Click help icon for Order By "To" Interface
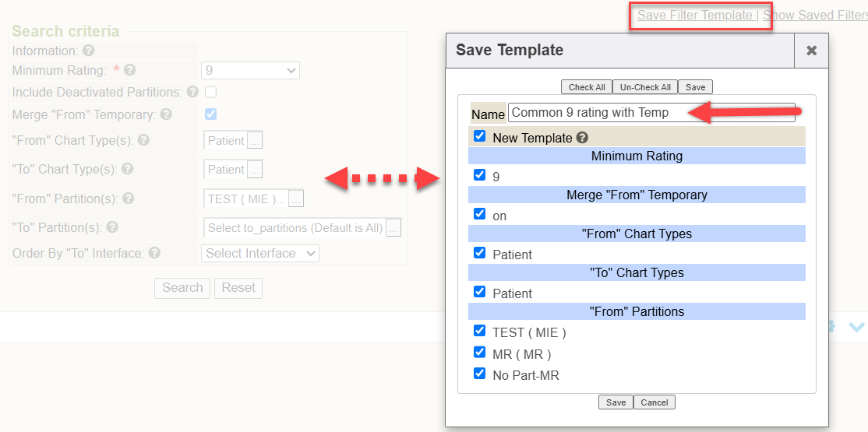This screenshot has height=432, width=868. pos(154,253)
